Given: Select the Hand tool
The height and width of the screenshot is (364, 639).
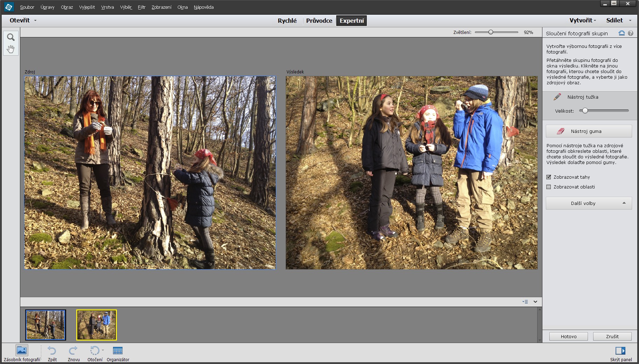Looking at the screenshot, I should point(11,49).
